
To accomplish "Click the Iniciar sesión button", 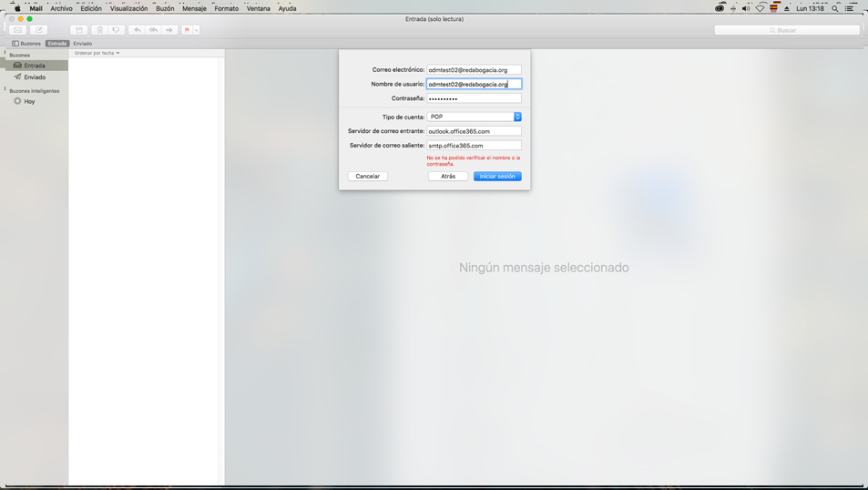I will point(497,176).
